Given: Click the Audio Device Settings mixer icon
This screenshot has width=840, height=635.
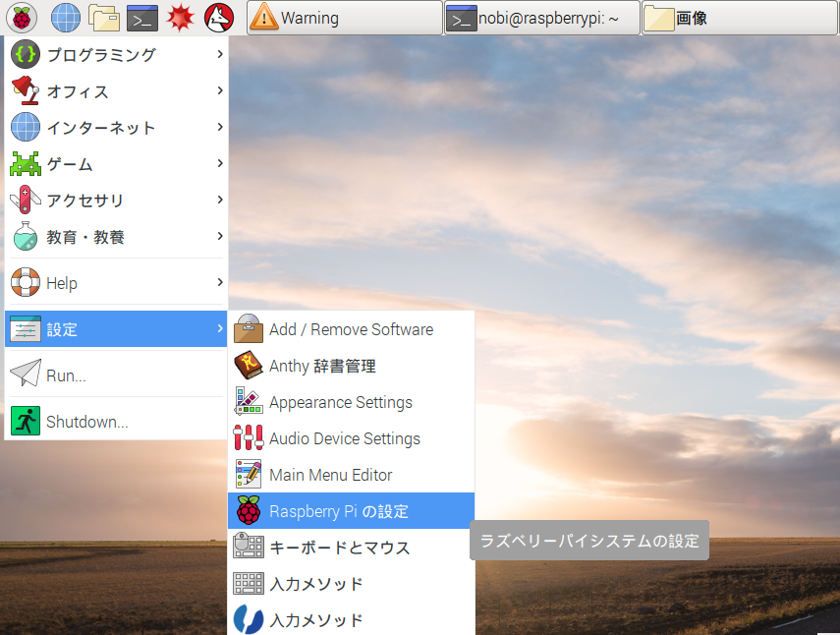Looking at the screenshot, I should tap(249, 437).
